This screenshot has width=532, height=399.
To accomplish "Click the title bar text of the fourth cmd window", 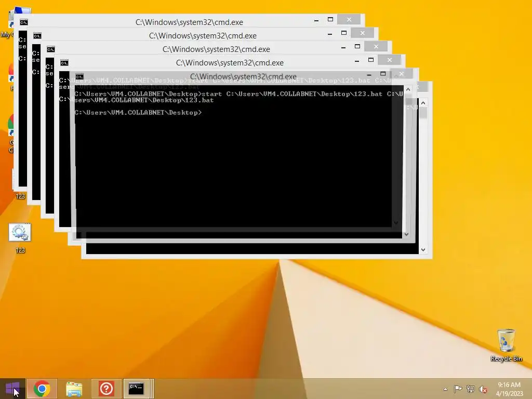I will [230, 63].
